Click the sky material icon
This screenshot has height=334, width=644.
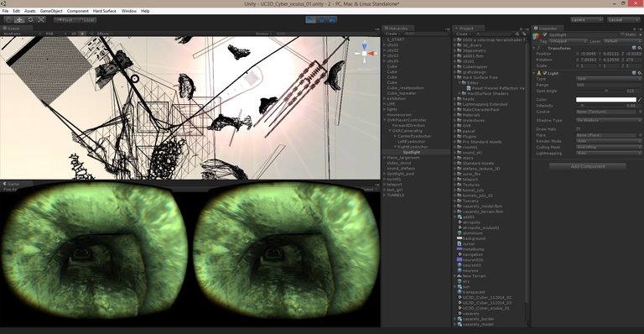(460, 281)
